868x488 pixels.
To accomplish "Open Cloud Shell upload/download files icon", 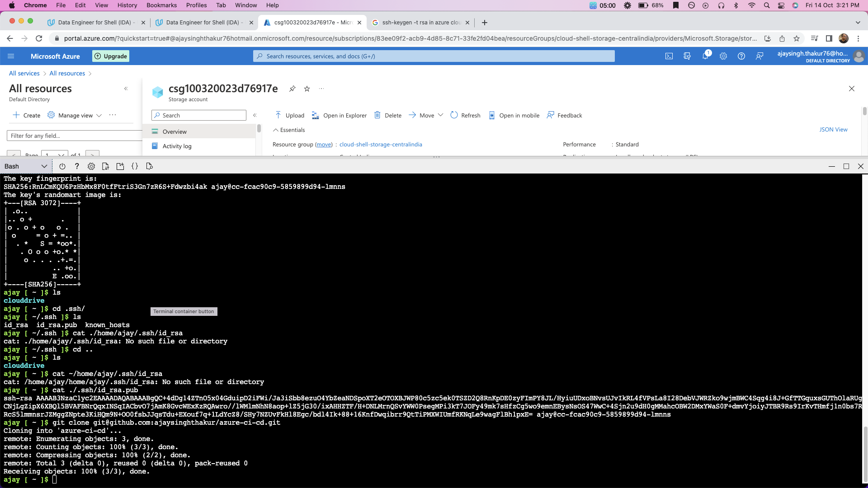I will click(x=106, y=166).
